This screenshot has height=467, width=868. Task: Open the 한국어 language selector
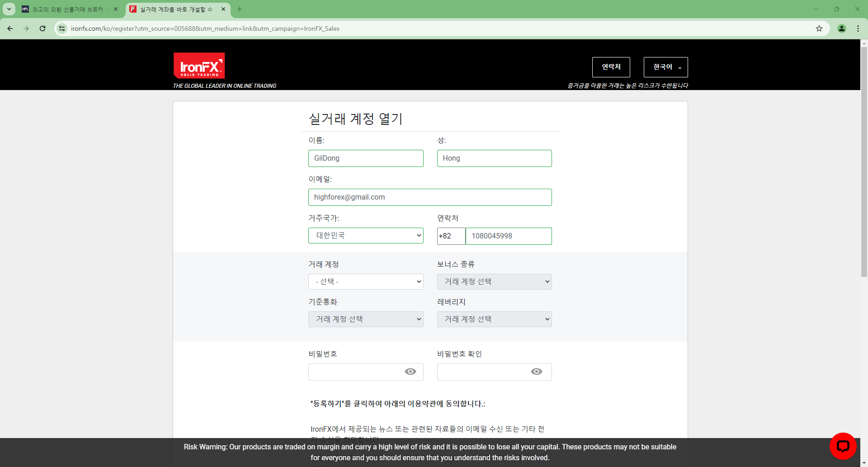tap(665, 67)
